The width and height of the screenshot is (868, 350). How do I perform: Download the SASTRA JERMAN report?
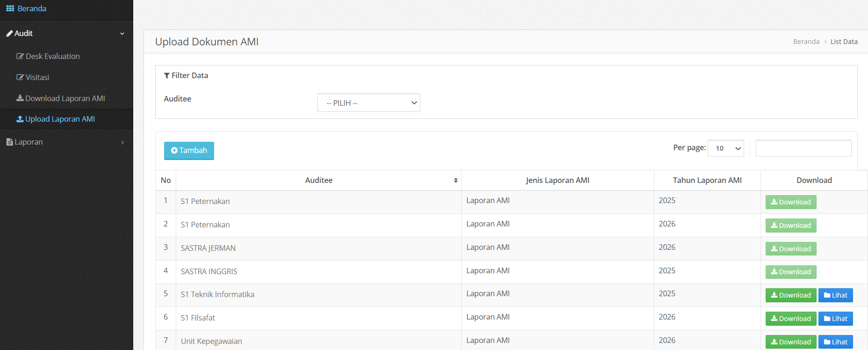[791, 249]
